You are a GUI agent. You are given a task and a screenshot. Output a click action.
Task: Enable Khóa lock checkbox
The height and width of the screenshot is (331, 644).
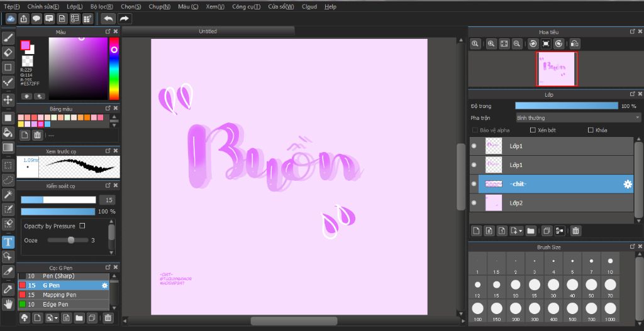(x=591, y=130)
